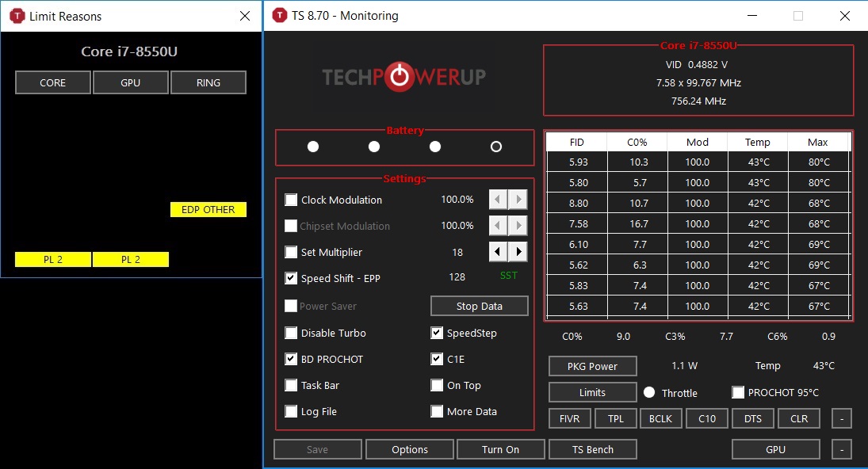Click the PL 2 indicator under GPU

[131, 259]
